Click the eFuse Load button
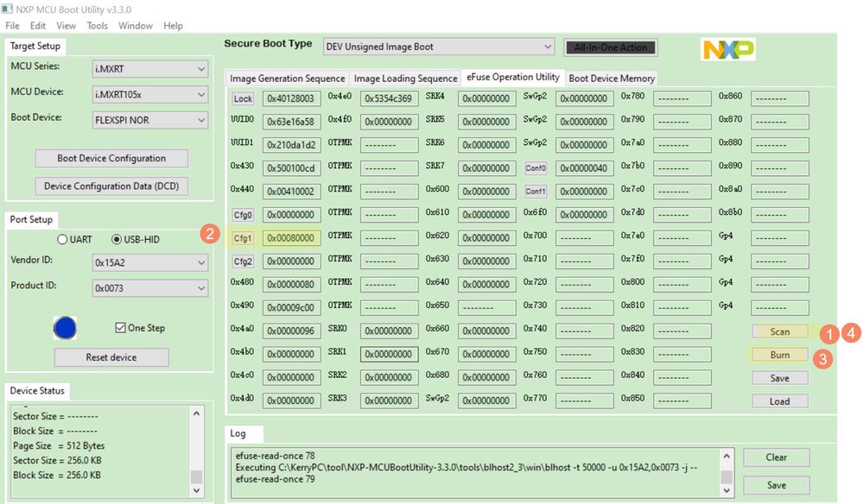The image size is (863, 504). coord(780,401)
